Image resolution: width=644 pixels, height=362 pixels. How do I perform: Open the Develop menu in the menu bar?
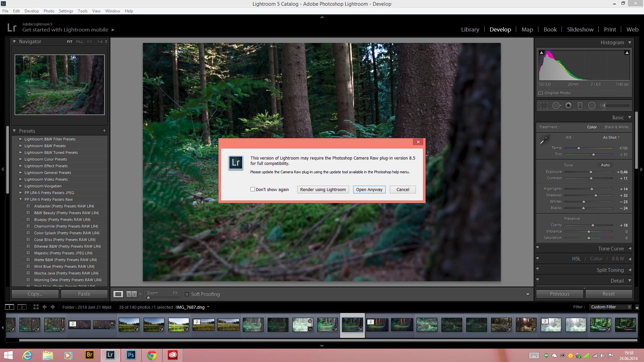point(32,11)
